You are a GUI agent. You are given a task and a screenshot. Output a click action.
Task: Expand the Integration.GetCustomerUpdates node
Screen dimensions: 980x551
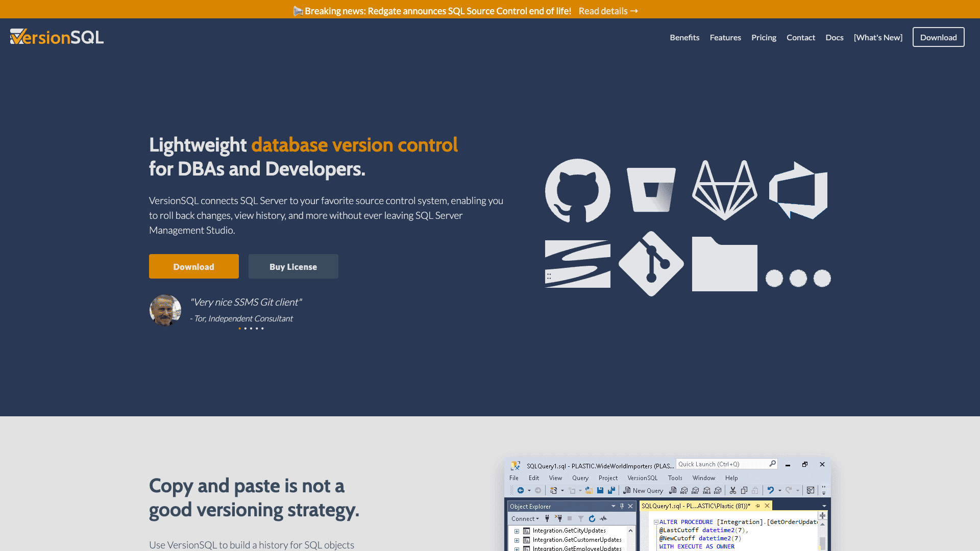tap(517, 540)
